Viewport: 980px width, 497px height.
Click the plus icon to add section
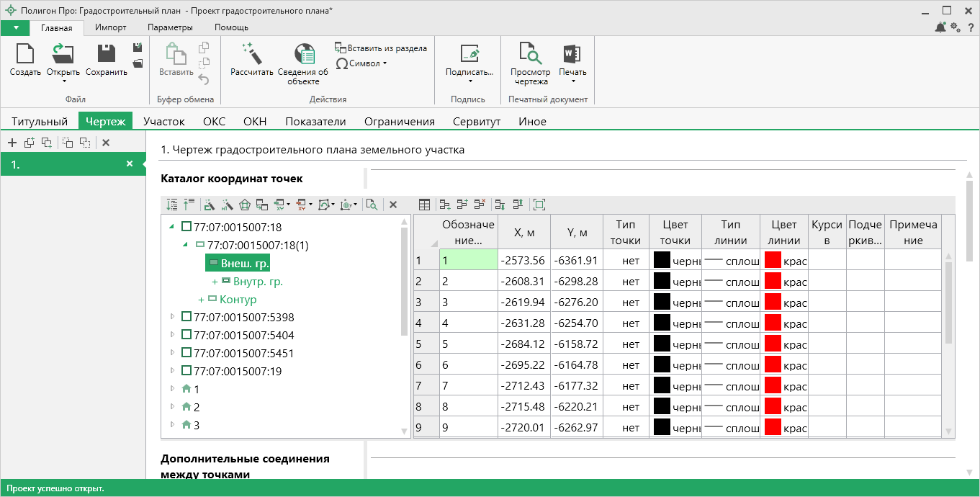12,143
